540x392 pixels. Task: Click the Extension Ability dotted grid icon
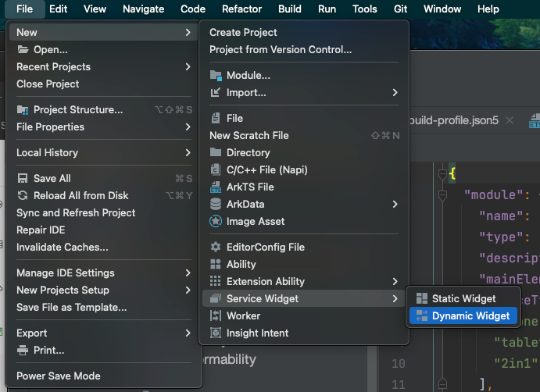tap(216, 282)
